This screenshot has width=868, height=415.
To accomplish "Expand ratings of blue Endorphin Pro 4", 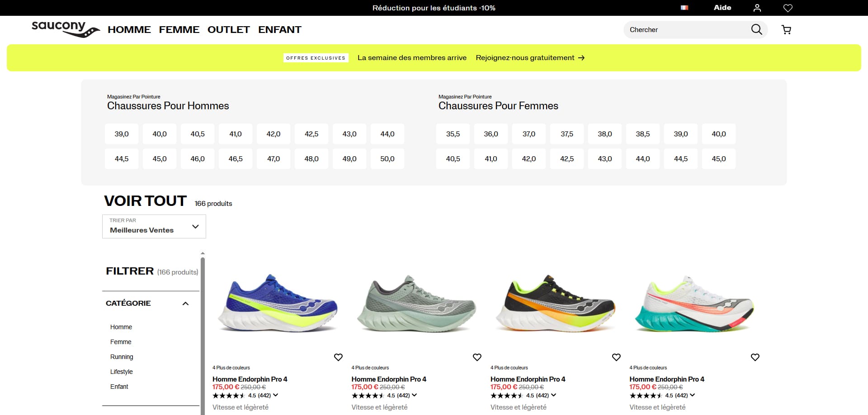I will 275,395.
